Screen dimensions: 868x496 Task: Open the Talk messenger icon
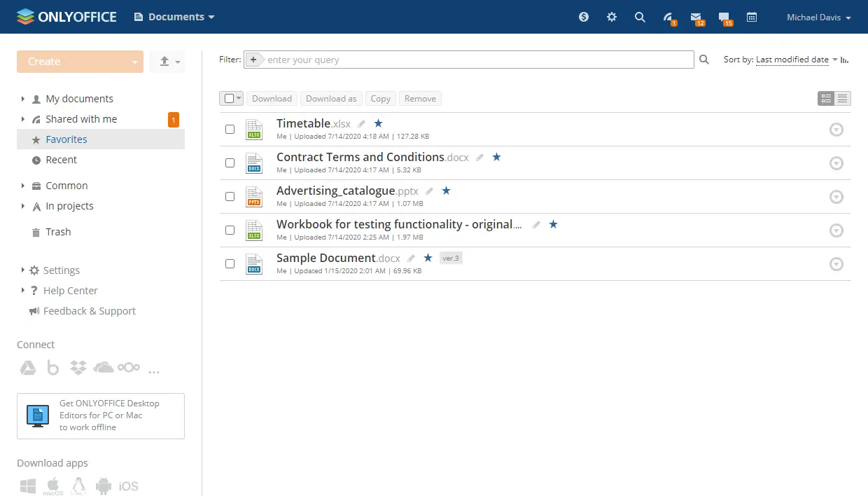[x=724, y=17]
